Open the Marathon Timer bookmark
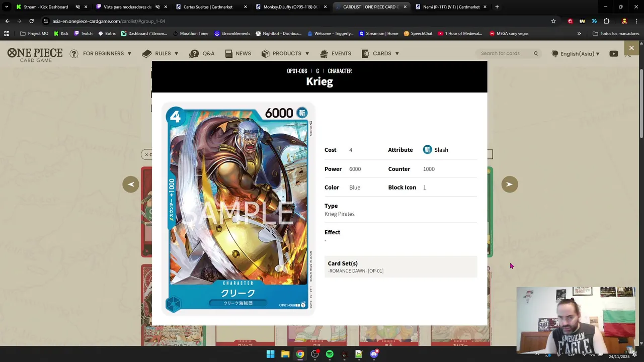The height and width of the screenshot is (362, 644). pyautogui.click(x=190, y=34)
